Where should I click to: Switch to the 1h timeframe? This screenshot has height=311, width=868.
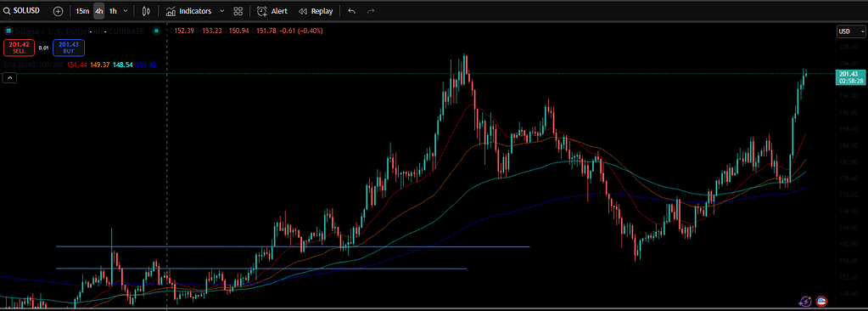tap(113, 11)
